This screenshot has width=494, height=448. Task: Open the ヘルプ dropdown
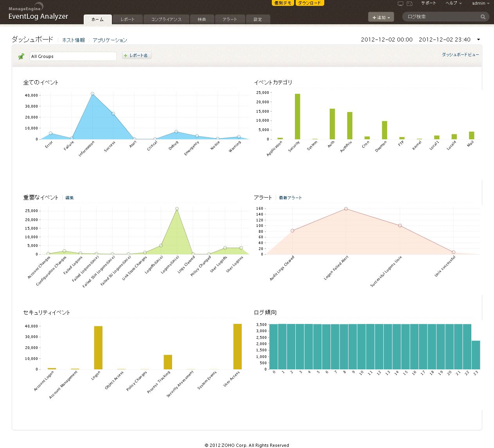453,3
